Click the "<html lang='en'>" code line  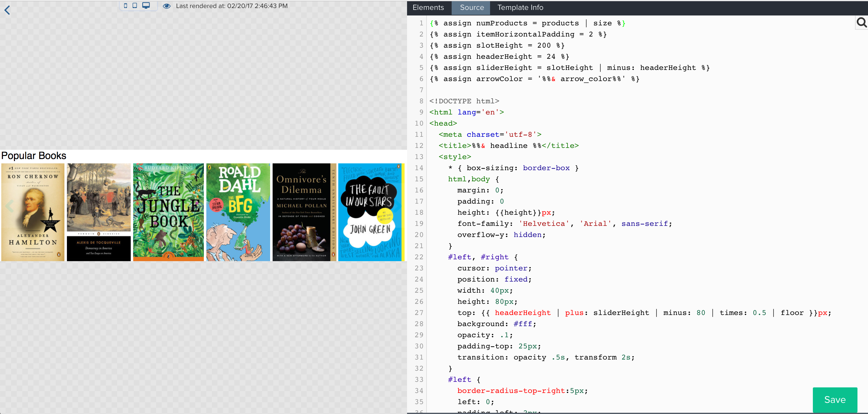(467, 112)
